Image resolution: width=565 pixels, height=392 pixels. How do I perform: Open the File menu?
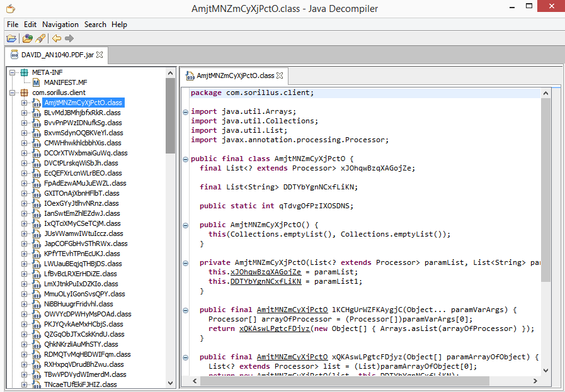click(13, 25)
